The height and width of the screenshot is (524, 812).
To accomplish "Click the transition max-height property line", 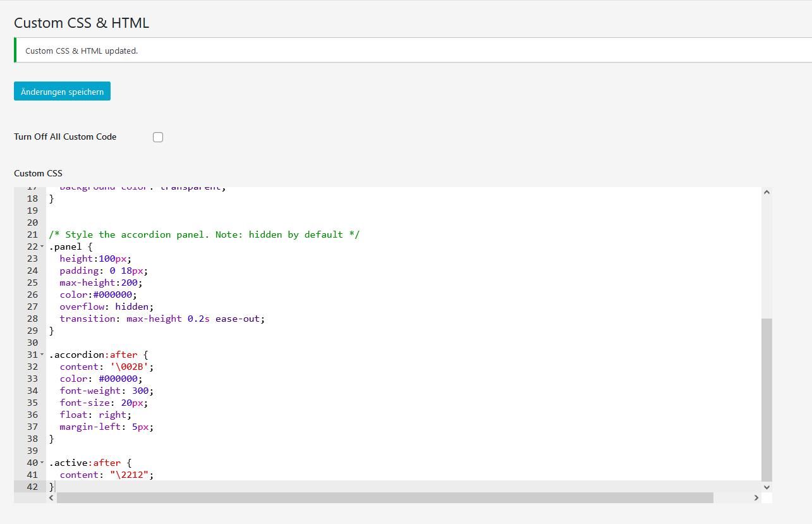I will pyautogui.click(x=162, y=319).
